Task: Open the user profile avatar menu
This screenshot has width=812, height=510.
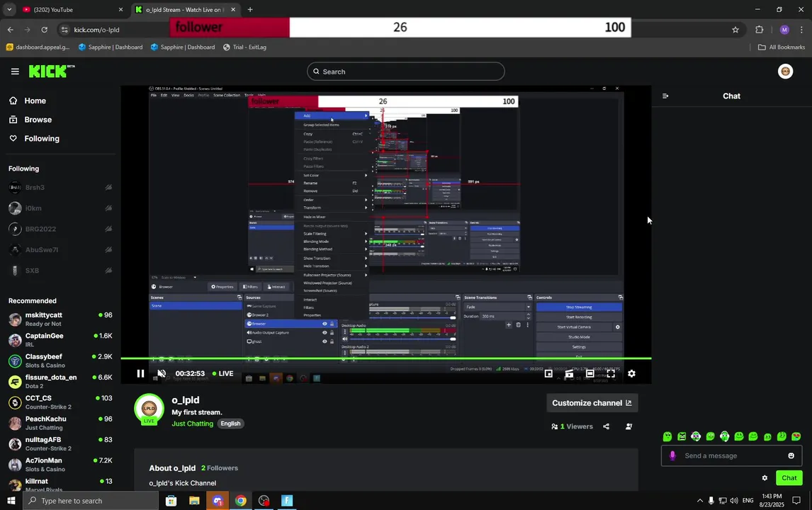Action: pyautogui.click(x=785, y=72)
